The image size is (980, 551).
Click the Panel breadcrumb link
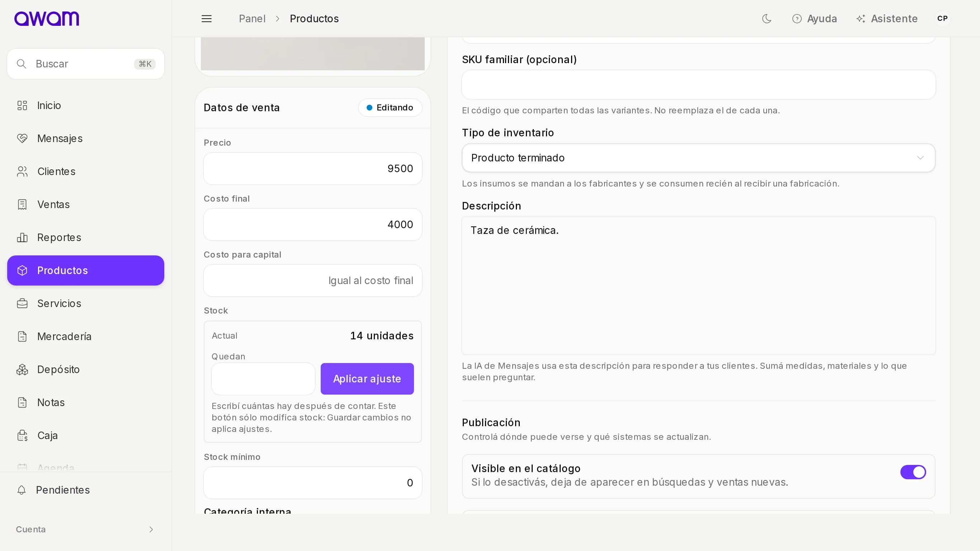(252, 19)
